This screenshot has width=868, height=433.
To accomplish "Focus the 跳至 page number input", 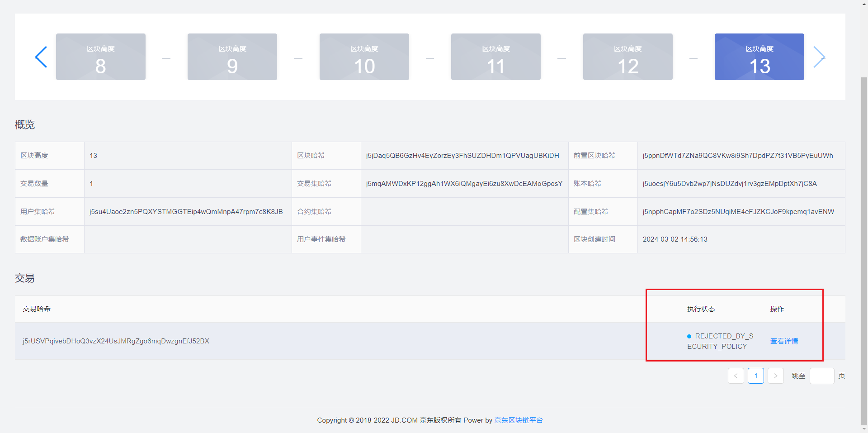I will click(822, 376).
